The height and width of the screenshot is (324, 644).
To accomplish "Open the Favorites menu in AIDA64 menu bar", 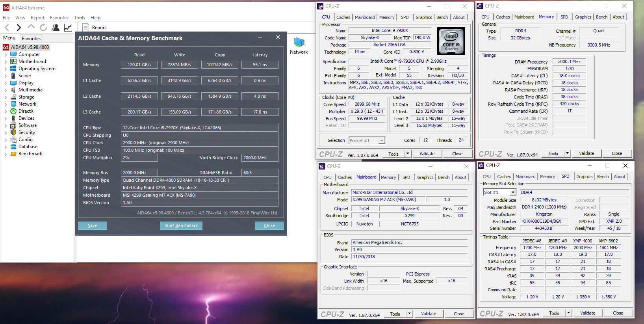I will tap(59, 18).
